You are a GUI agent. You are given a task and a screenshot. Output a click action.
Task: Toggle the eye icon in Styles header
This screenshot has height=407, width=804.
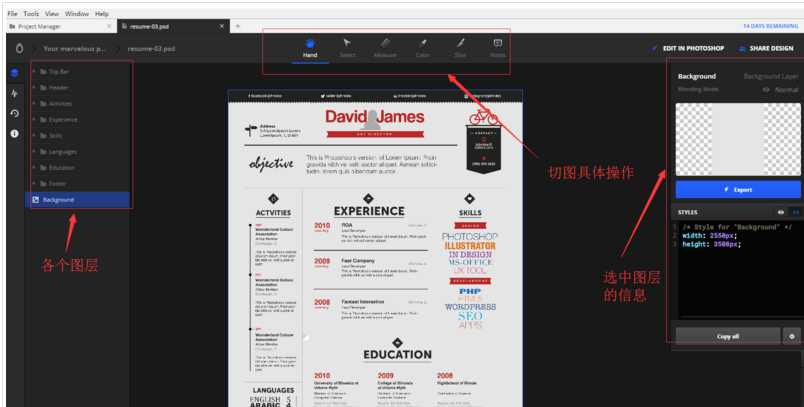click(781, 212)
